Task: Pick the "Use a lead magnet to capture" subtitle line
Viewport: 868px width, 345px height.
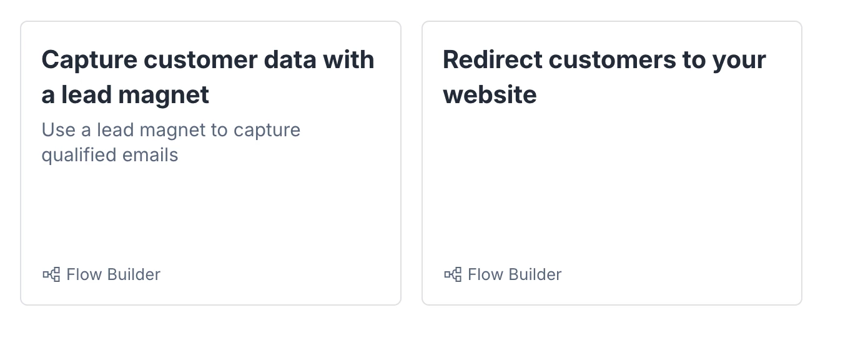Action: point(170,130)
